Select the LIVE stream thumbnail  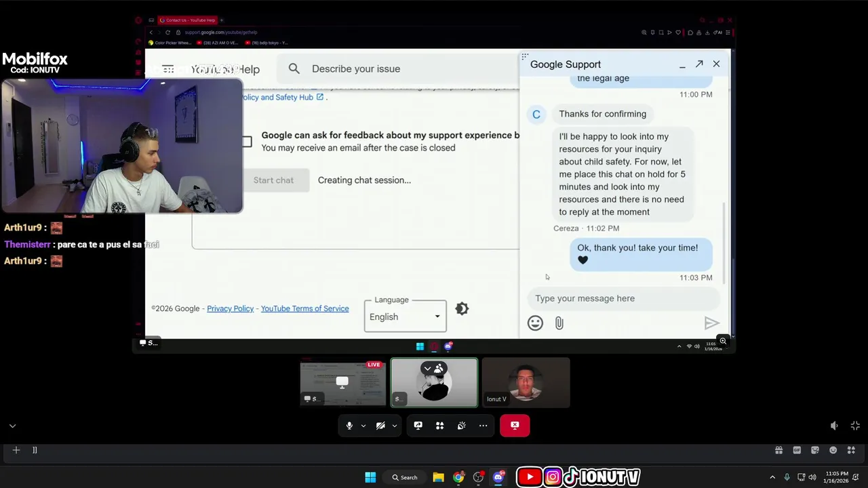tap(343, 383)
